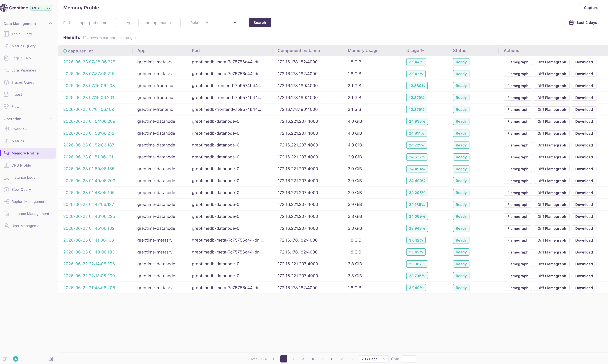Open Instance Management icon
This screenshot has width=608, height=364.
coord(6,214)
